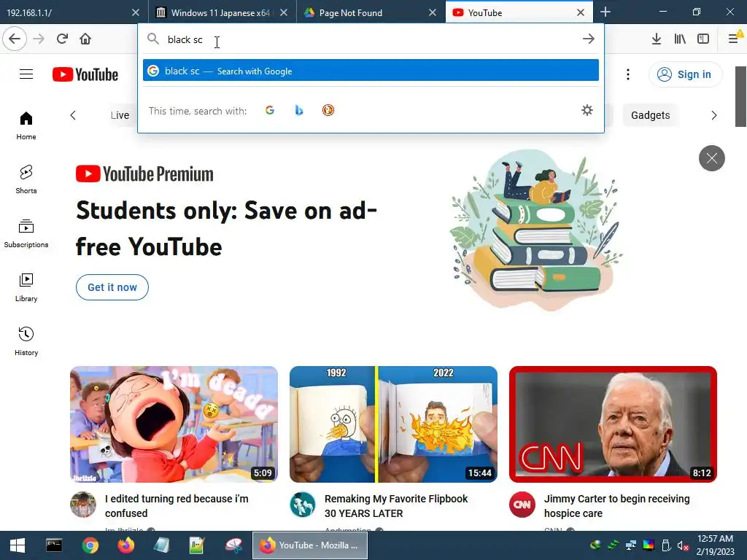Open the Jimmy Carter CNN video thumbnail
The height and width of the screenshot is (560, 747).
[613, 424]
